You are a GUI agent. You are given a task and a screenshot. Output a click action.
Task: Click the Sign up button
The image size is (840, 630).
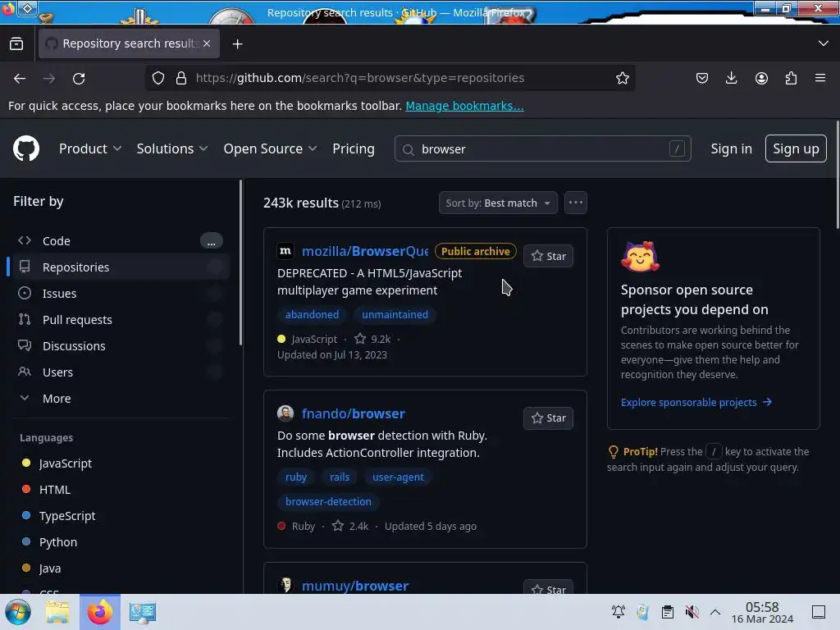point(796,148)
